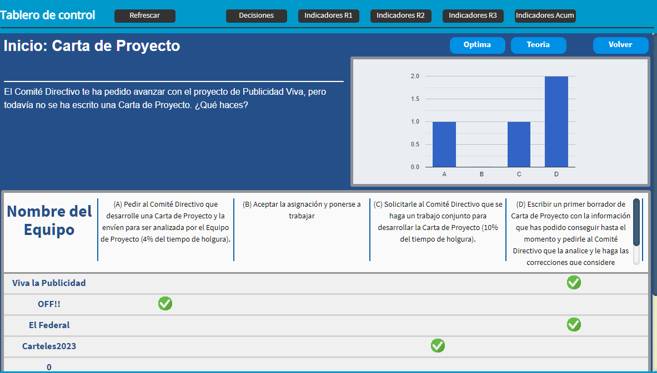Switch to Indicadores R3
The height and width of the screenshot is (373, 657).
click(x=473, y=16)
